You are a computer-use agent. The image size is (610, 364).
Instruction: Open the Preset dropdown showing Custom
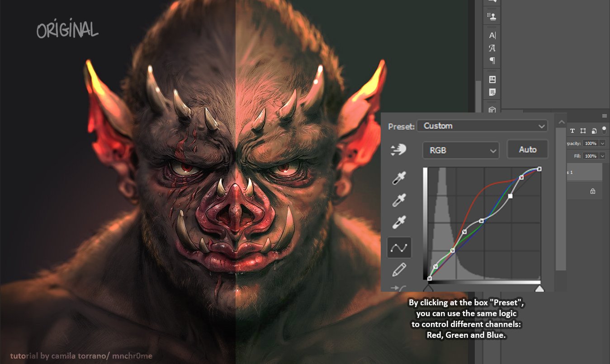click(x=482, y=126)
